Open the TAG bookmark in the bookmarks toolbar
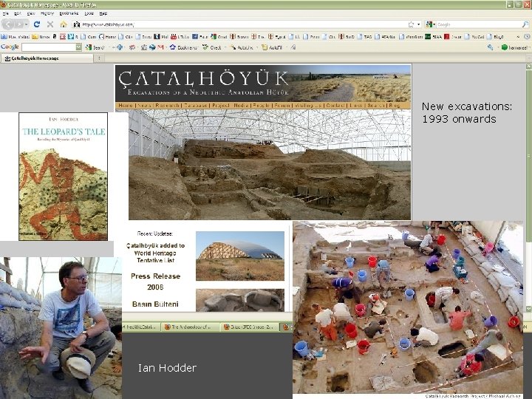The height and width of the screenshot is (399, 532). pyautogui.click(x=366, y=36)
